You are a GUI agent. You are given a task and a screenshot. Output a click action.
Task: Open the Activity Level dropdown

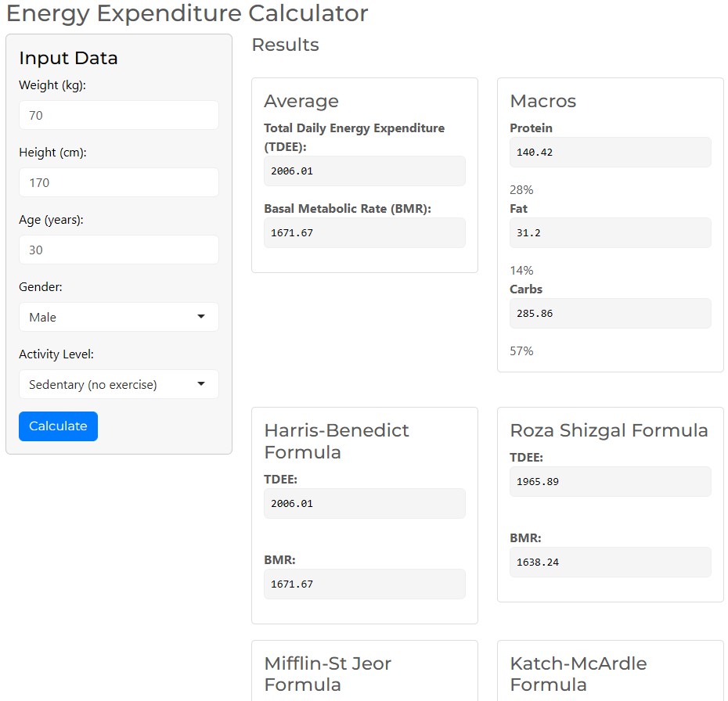click(118, 384)
